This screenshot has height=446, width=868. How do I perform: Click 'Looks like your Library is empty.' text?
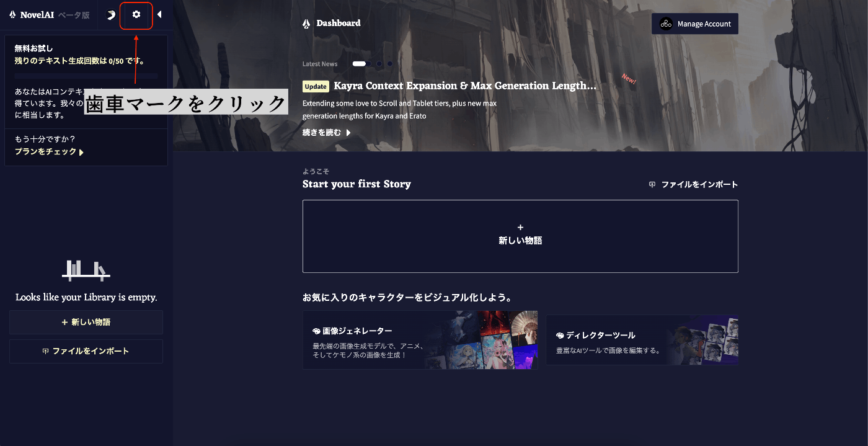pos(86,297)
